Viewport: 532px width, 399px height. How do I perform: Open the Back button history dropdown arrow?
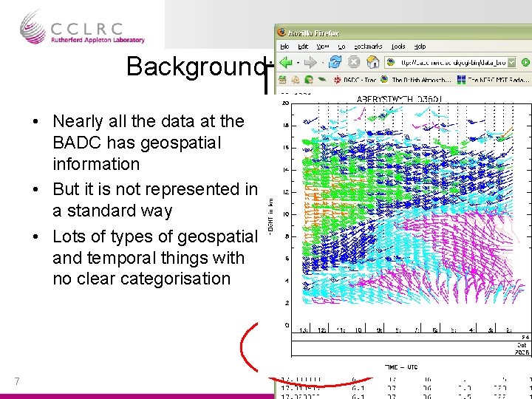click(298, 63)
